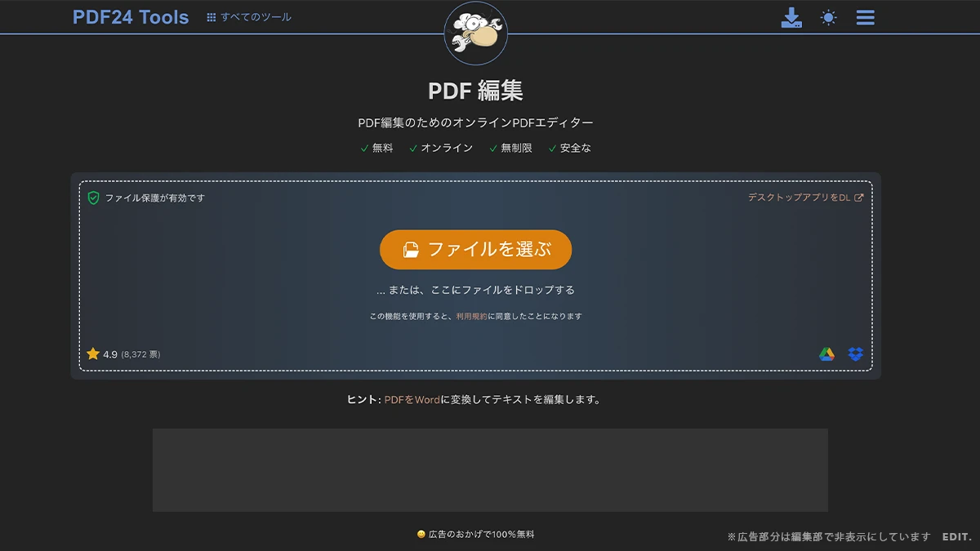Open すべてのツール menu
The width and height of the screenshot is (980, 551).
249,17
